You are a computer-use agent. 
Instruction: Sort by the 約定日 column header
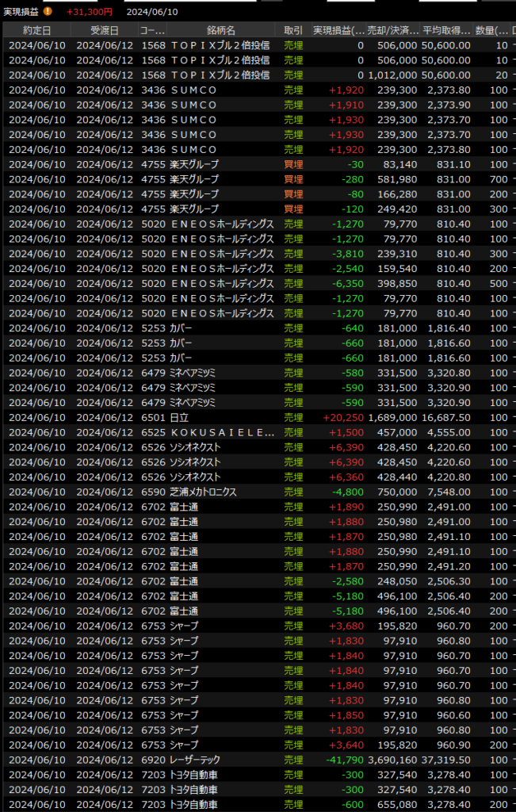pos(36,30)
